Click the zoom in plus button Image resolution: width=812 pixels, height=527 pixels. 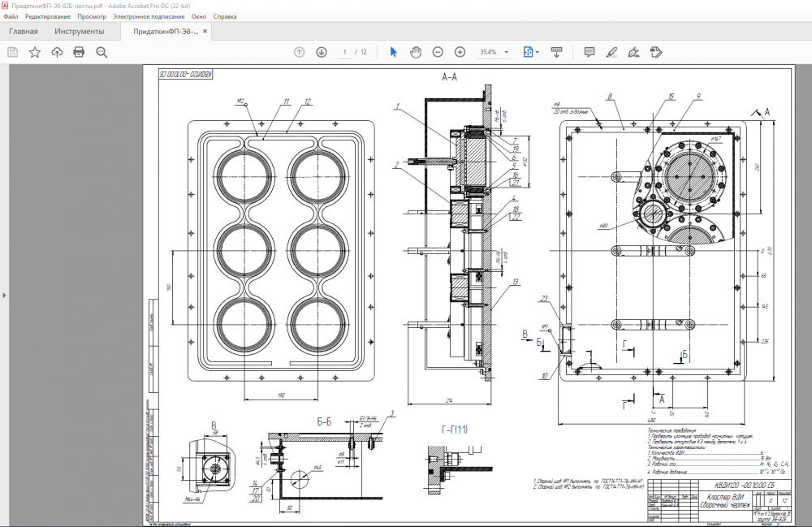(x=460, y=52)
